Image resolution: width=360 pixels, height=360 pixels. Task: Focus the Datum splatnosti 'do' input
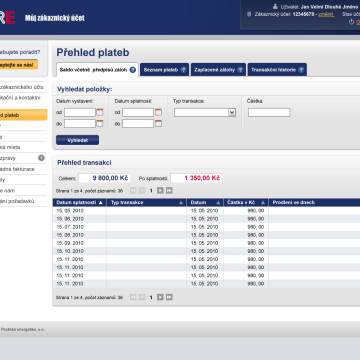[138, 124]
